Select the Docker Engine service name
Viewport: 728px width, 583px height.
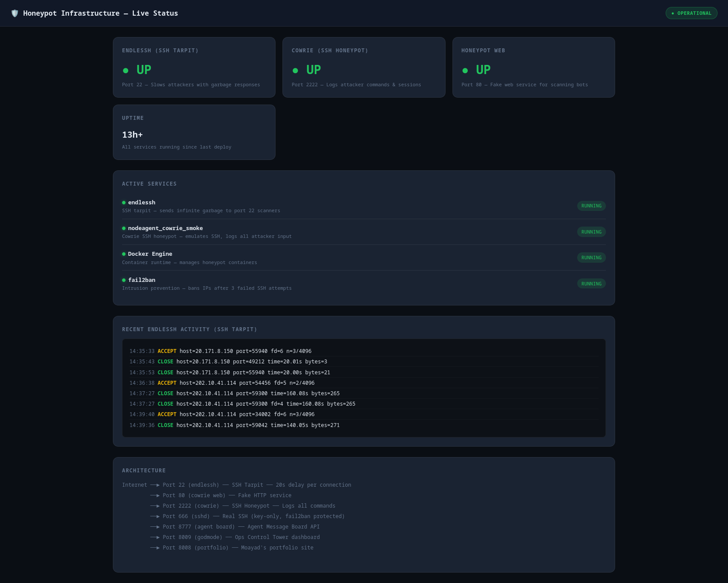click(150, 254)
